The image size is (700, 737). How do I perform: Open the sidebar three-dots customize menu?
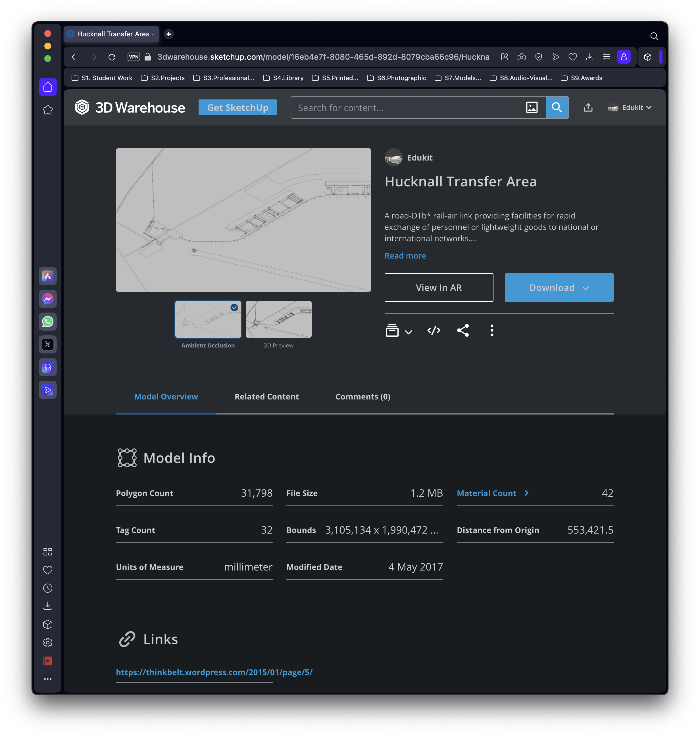point(48,679)
